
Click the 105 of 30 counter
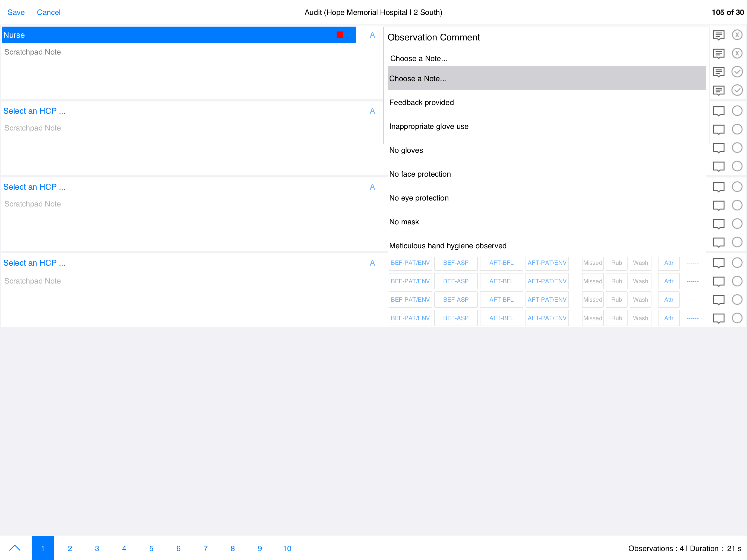[x=728, y=12]
